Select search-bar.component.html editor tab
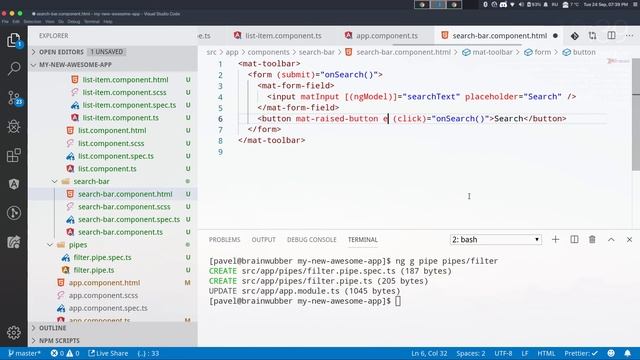This screenshot has width=640, height=360. pos(499,36)
